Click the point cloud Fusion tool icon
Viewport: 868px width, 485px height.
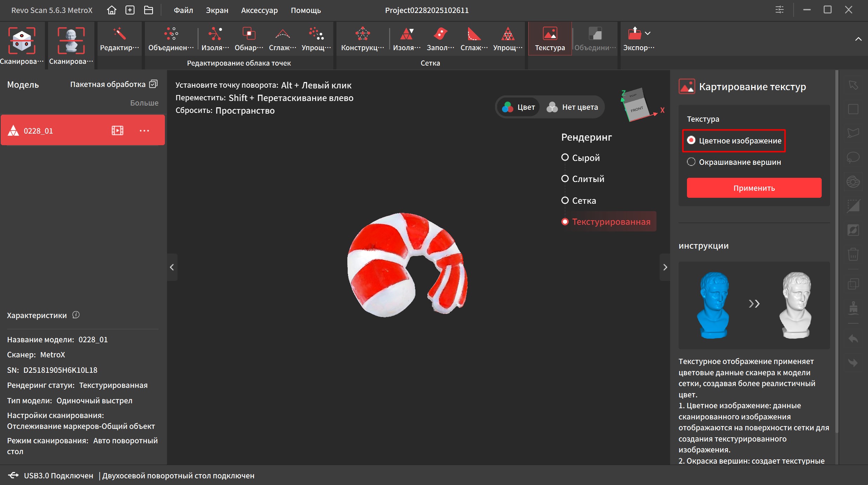coord(171,39)
